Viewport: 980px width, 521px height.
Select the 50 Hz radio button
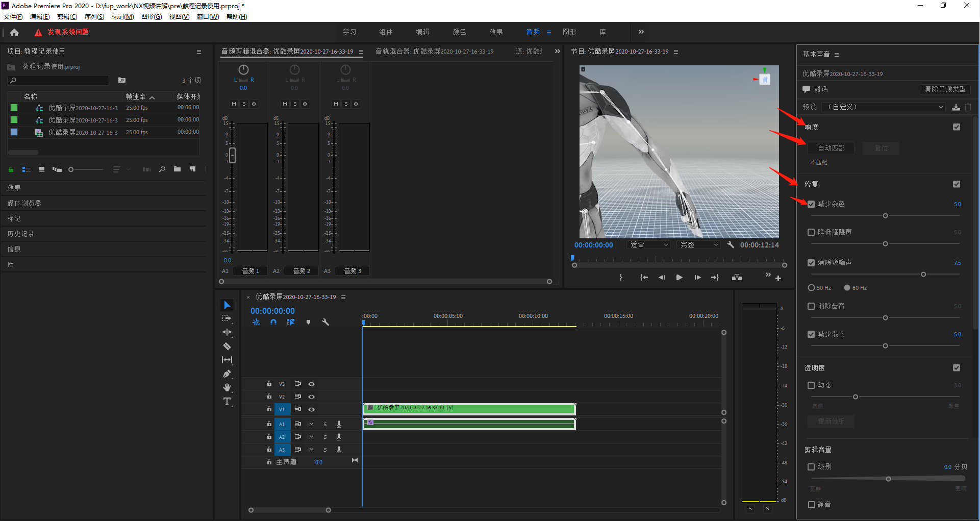[811, 288]
